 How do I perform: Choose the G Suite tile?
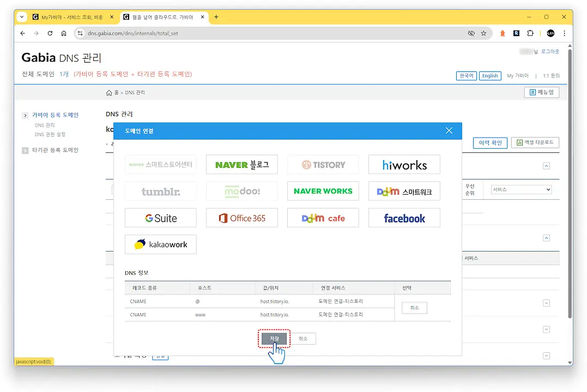pos(161,218)
